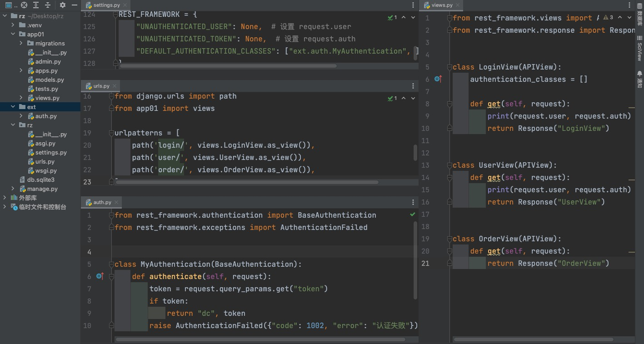Expand the .venv folder in project tree

[13, 25]
